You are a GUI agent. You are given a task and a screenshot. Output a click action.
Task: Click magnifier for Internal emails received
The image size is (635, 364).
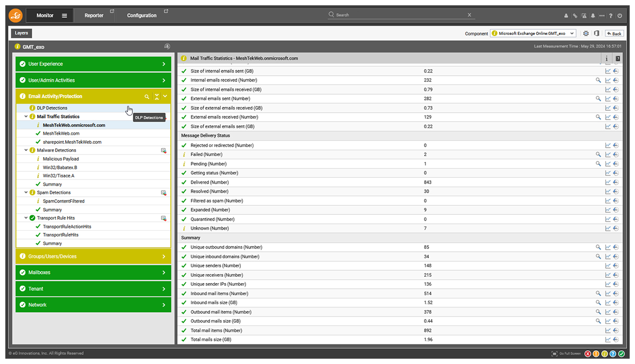598,80
